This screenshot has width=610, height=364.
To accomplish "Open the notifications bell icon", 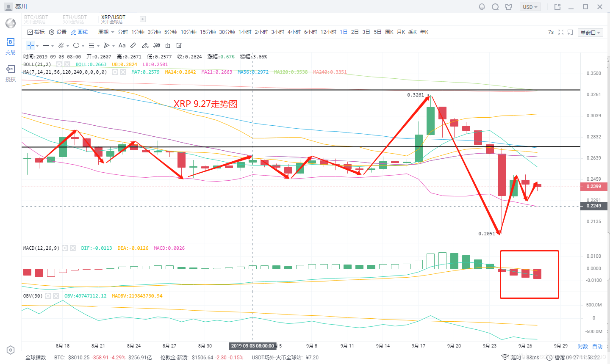I will (x=482, y=7).
